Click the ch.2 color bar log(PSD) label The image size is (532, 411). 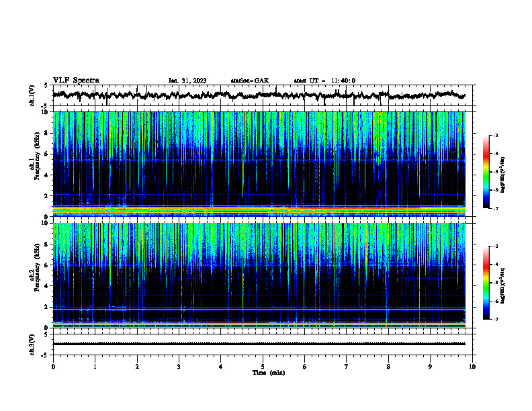click(x=503, y=286)
